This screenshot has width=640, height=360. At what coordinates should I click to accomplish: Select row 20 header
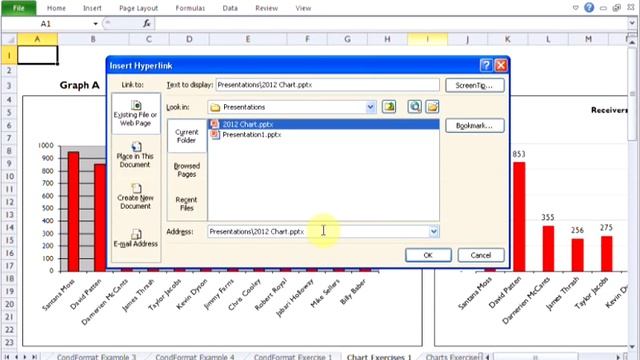point(9,304)
